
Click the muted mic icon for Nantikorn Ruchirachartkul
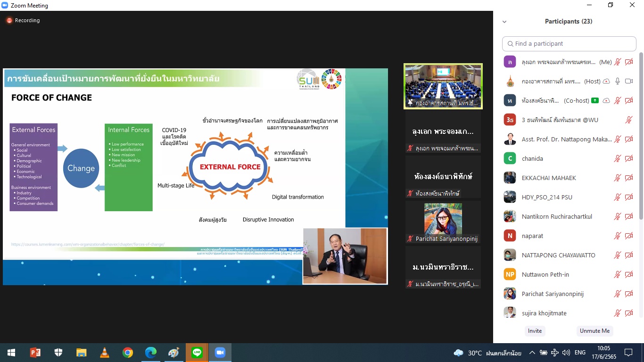(x=617, y=216)
